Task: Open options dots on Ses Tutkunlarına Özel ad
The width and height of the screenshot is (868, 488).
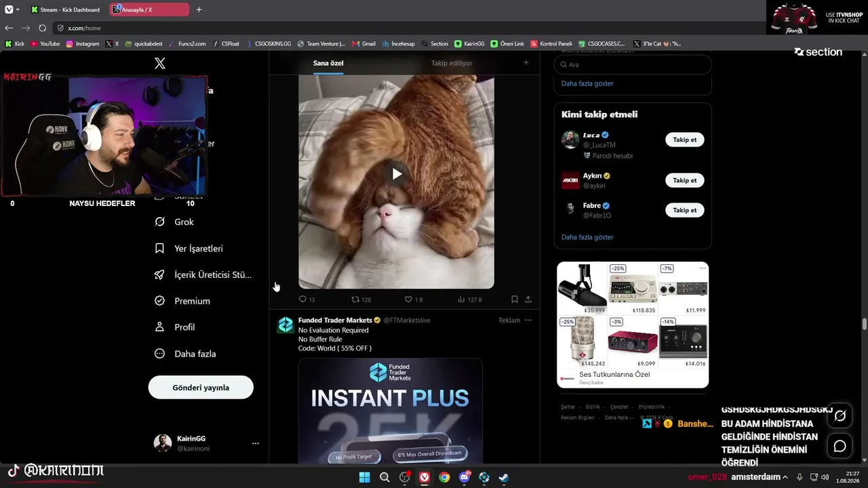Action: click(703, 268)
